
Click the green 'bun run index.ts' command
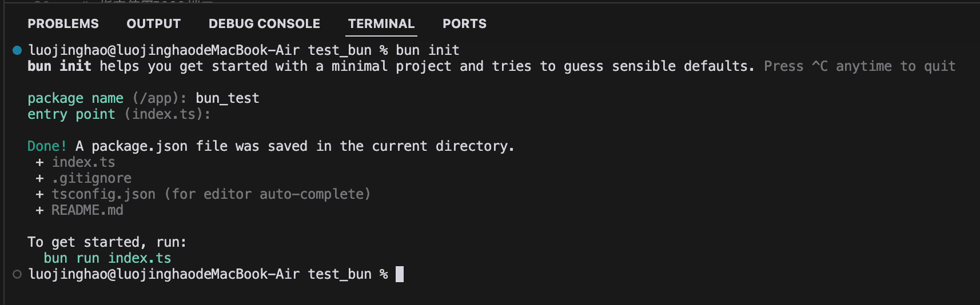click(107, 258)
